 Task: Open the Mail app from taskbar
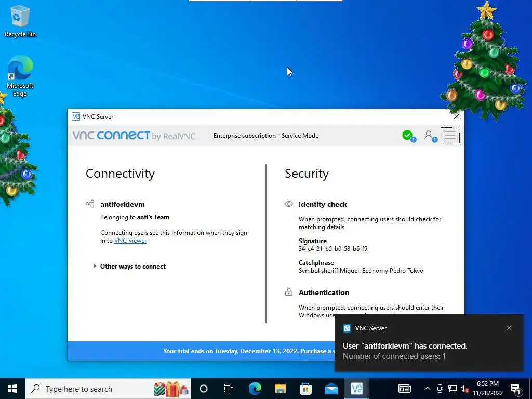(331, 389)
